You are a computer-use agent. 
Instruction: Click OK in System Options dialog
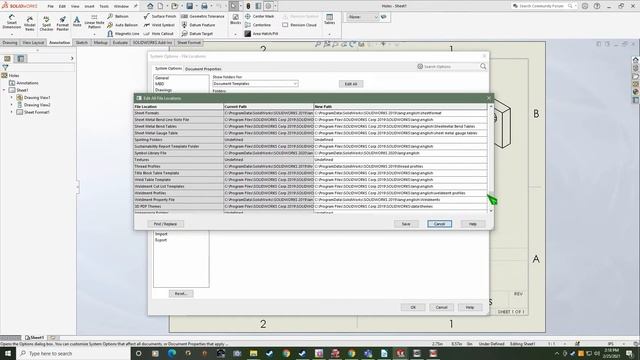coord(413,307)
